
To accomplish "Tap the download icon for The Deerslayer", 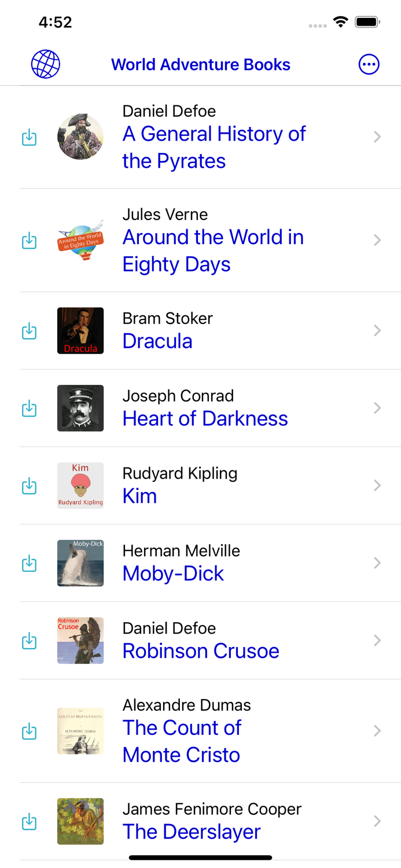I will 29,822.
